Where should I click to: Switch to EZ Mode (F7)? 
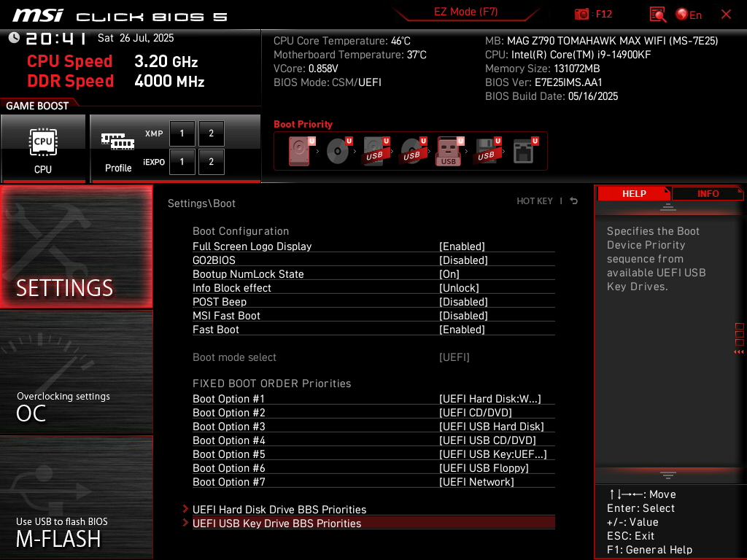click(x=465, y=12)
